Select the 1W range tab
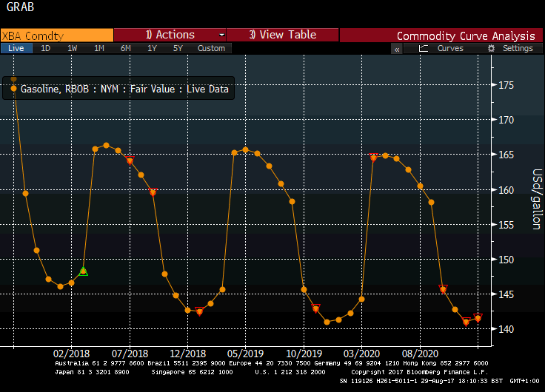 coord(72,48)
